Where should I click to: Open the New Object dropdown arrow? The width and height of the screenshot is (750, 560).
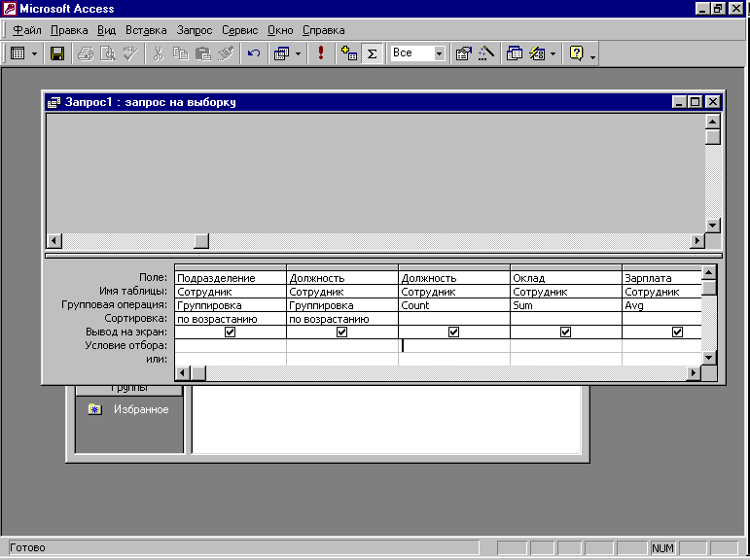coord(553,53)
